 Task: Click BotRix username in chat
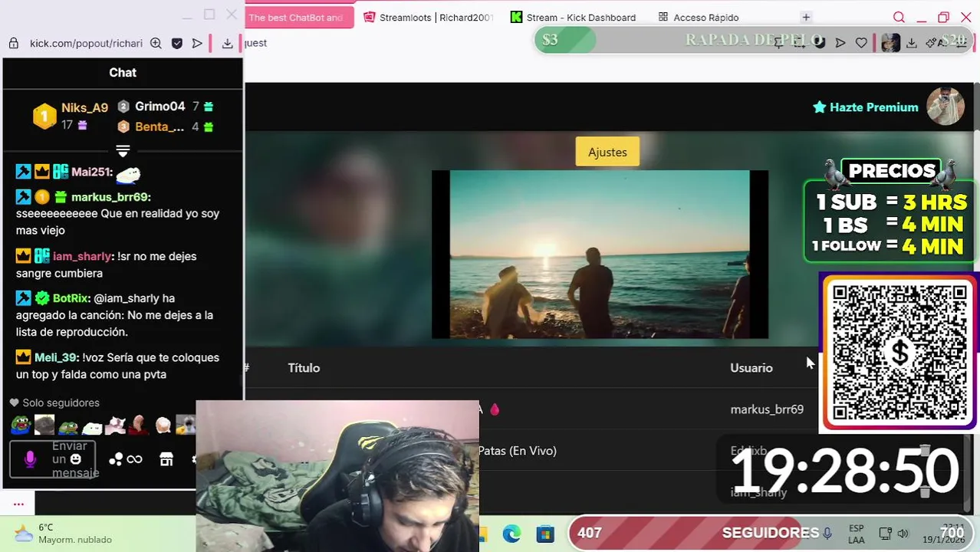pyautogui.click(x=71, y=298)
